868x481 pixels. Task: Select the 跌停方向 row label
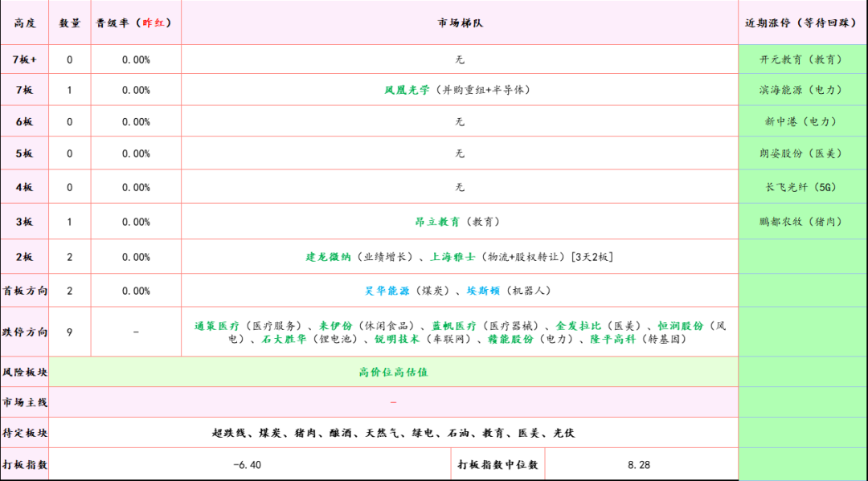(25, 332)
